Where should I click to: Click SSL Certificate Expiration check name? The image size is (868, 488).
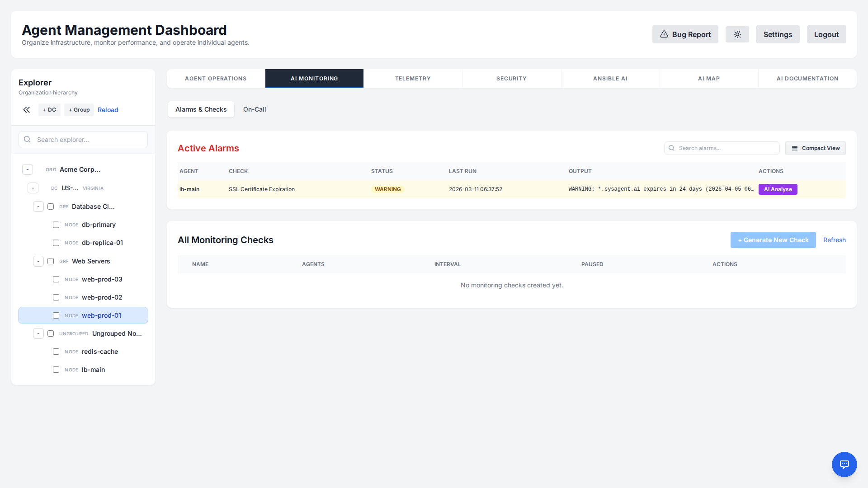click(x=262, y=189)
